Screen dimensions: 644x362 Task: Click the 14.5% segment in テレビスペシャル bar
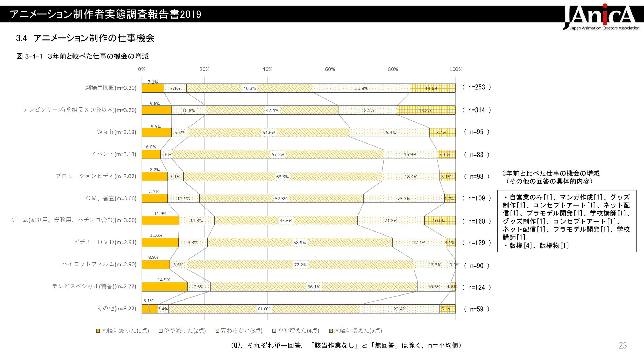(x=165, y=287)
